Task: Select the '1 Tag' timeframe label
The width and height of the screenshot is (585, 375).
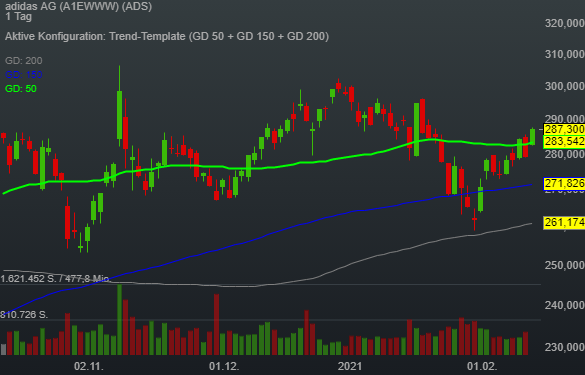Action: [19, 16]
